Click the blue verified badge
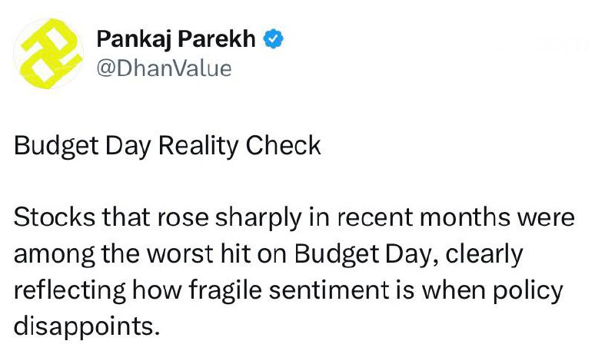This screenshot has width=615, height=364. (274, 39)
